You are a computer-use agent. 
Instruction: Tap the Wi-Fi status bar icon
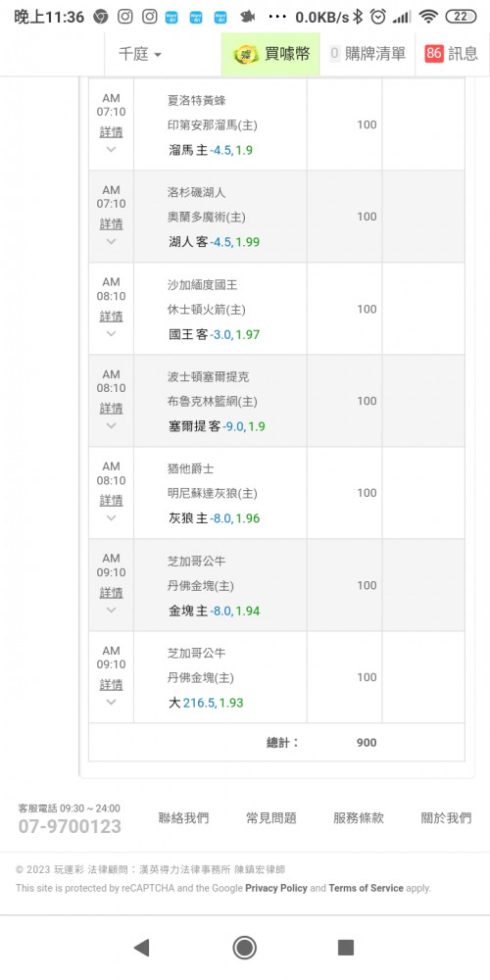(x=428, y=17)
